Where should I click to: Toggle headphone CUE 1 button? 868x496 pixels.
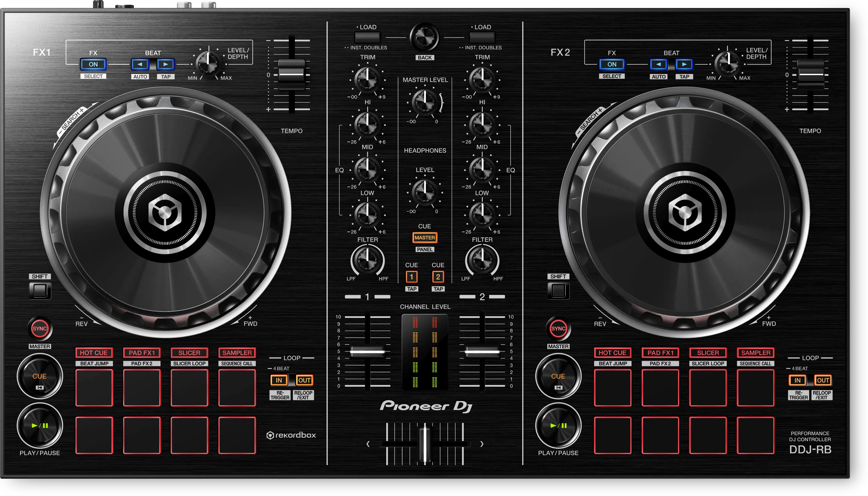click(x=411, y=277)
